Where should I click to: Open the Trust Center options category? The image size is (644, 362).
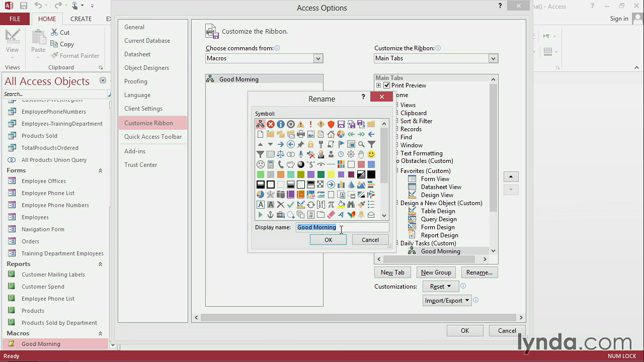point(153,165)
